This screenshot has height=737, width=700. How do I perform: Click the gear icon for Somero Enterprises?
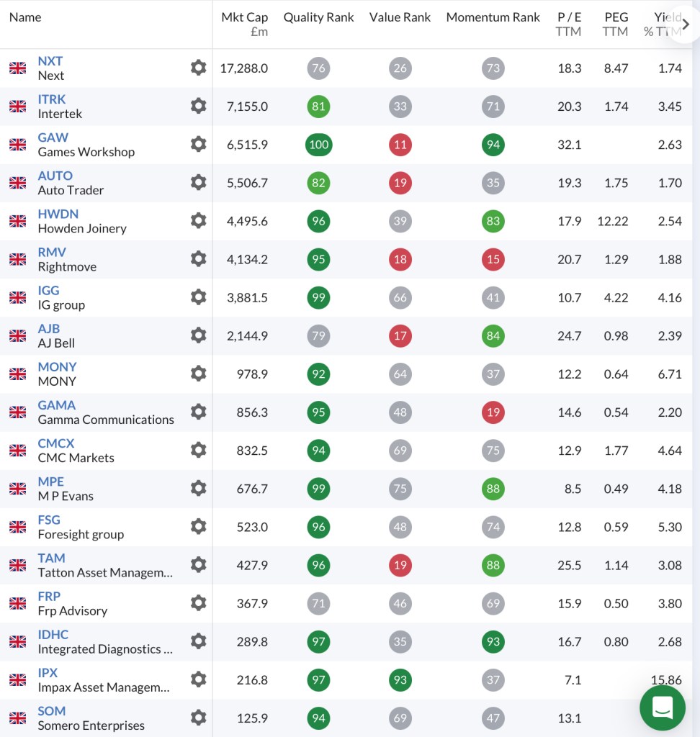198,718
